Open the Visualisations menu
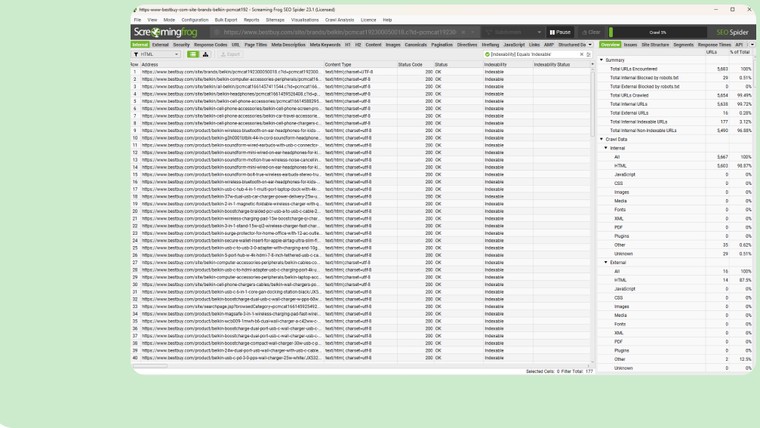The image size is (760, 428). [x=305, y=20]
